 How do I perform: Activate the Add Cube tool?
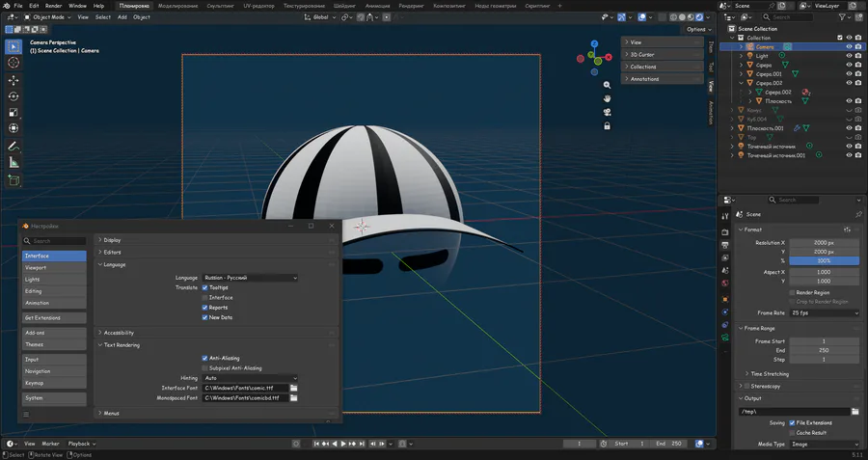pos(14,180)
